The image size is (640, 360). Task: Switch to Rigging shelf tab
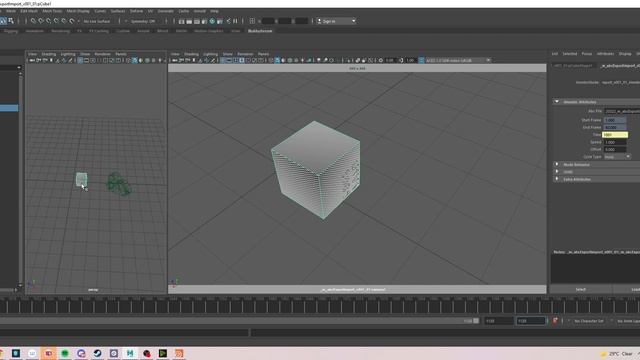click(x=11, y=31)
